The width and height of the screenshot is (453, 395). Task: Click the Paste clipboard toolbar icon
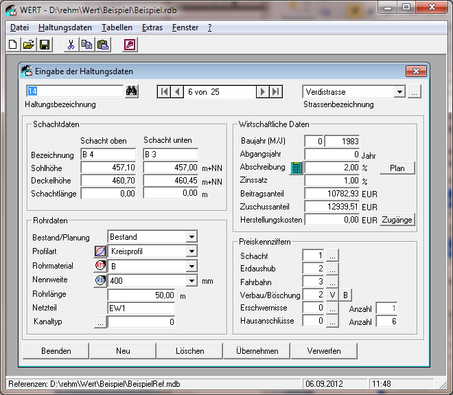[103, 44]
